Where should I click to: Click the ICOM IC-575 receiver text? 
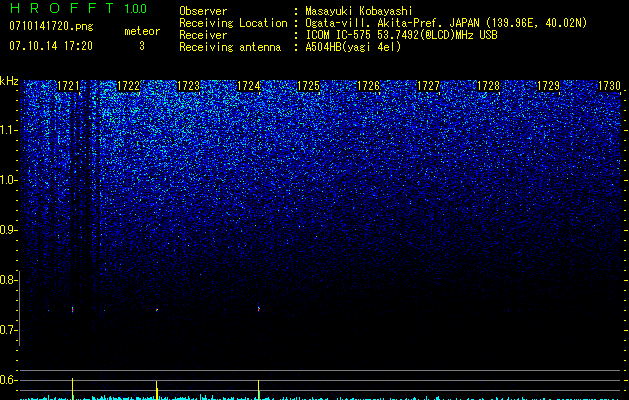coord(401,35)
